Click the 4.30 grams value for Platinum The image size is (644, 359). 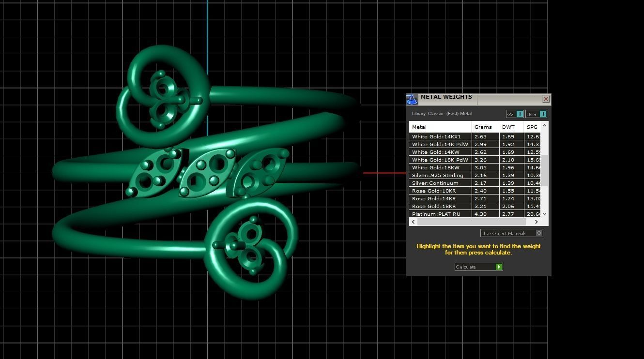pos(480,214)
